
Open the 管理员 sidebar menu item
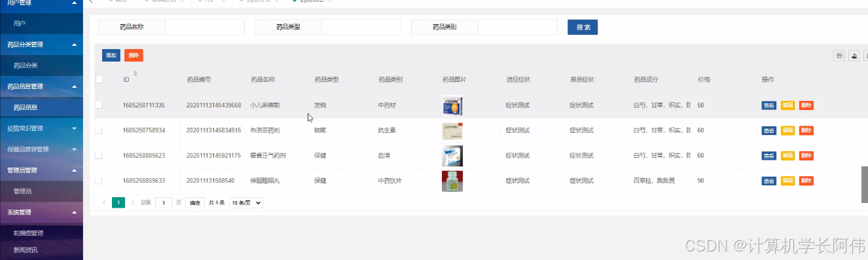41,191
